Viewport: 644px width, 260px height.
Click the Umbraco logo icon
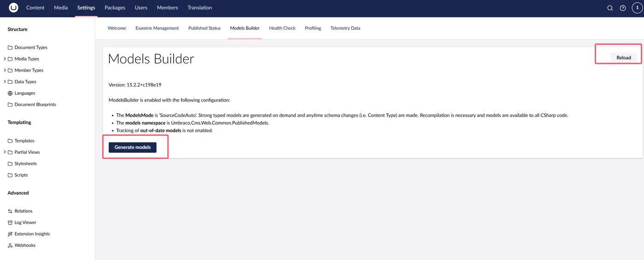click(13, 7)
